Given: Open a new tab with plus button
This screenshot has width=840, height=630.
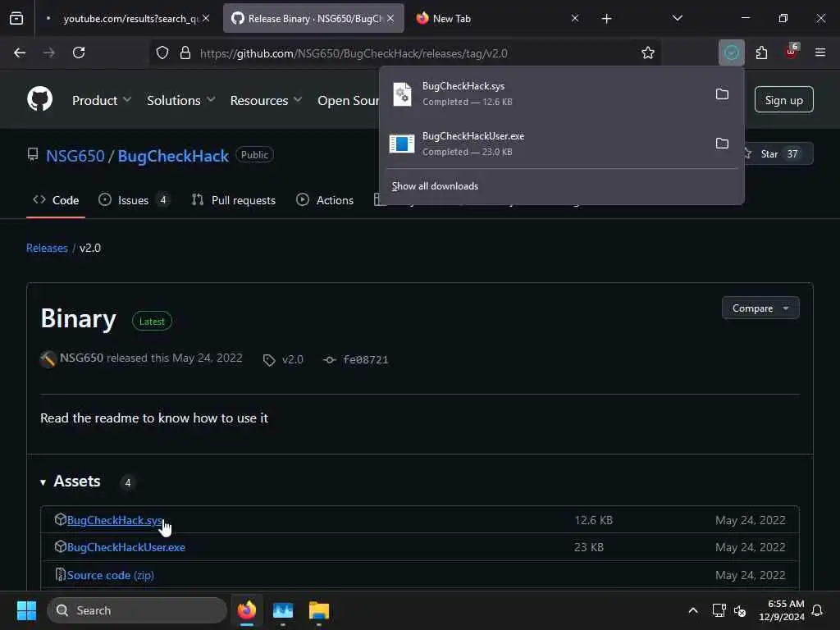Looking at the screenshot, I should click(606, 19).
